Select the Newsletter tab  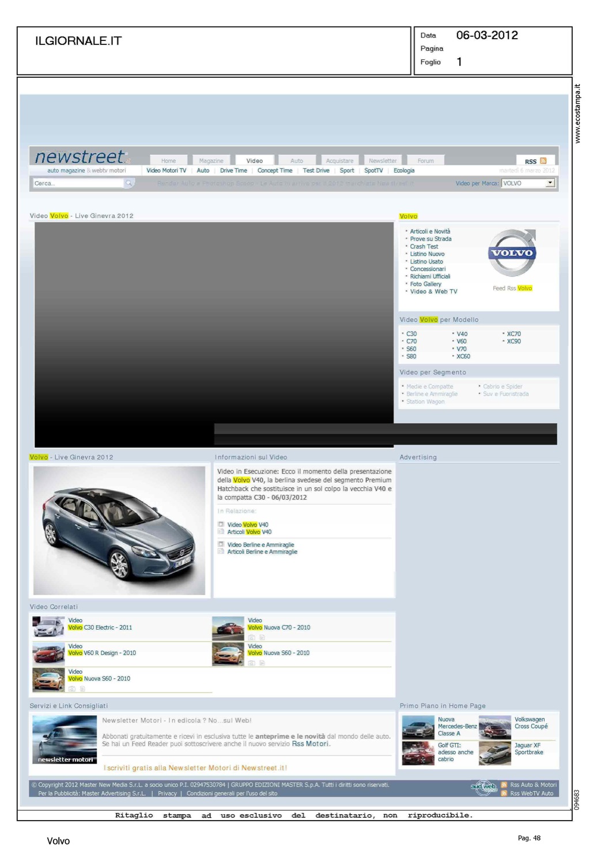click(x=383, y=161)
